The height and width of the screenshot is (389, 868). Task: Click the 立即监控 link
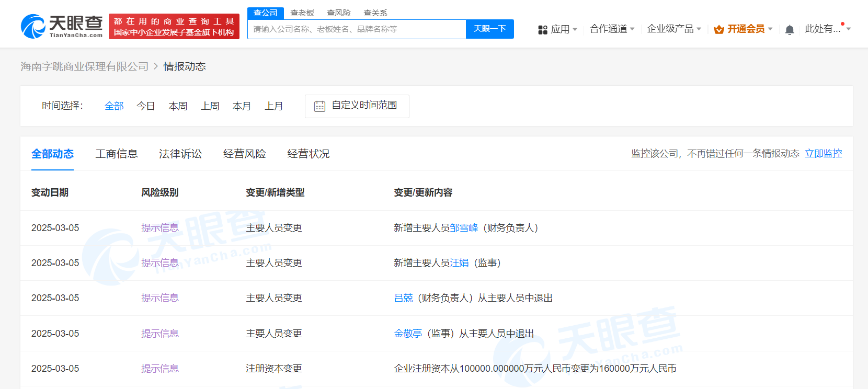[824, 153]
